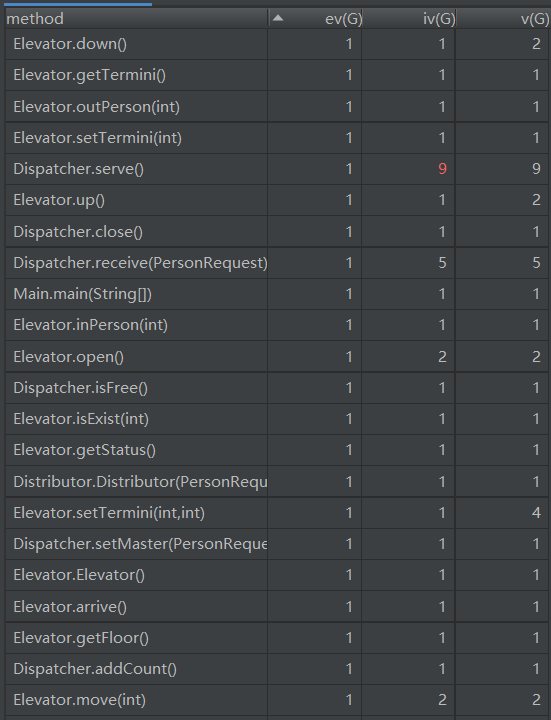Select the Elevator.getTermini() row
Screen dimensions: 551x720
point(278,75)
